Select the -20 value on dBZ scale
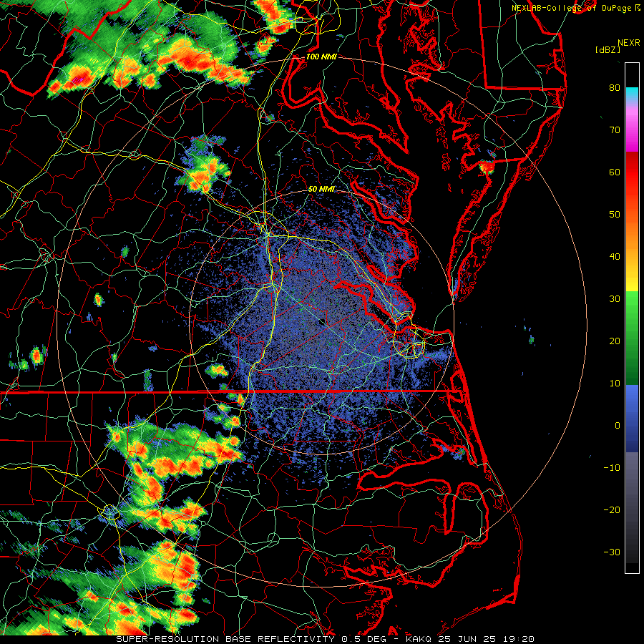The width and height of the screenshot is (644, 644). (612, 509)
